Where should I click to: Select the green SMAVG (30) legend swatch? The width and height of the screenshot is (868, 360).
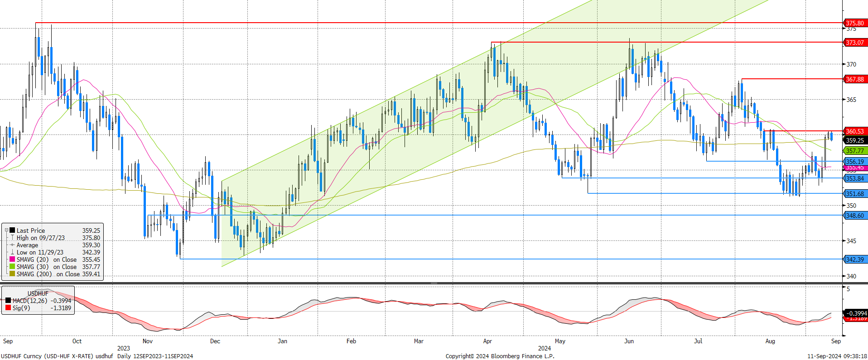click(12, 266)
